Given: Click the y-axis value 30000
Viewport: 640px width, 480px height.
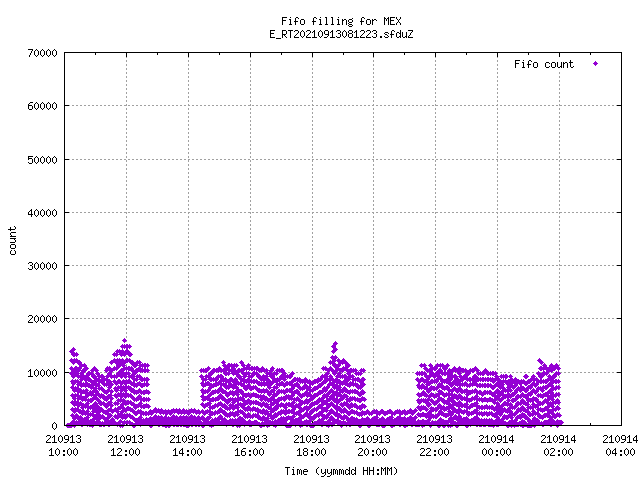Looking at the screenshot, I should coord(42,266).
